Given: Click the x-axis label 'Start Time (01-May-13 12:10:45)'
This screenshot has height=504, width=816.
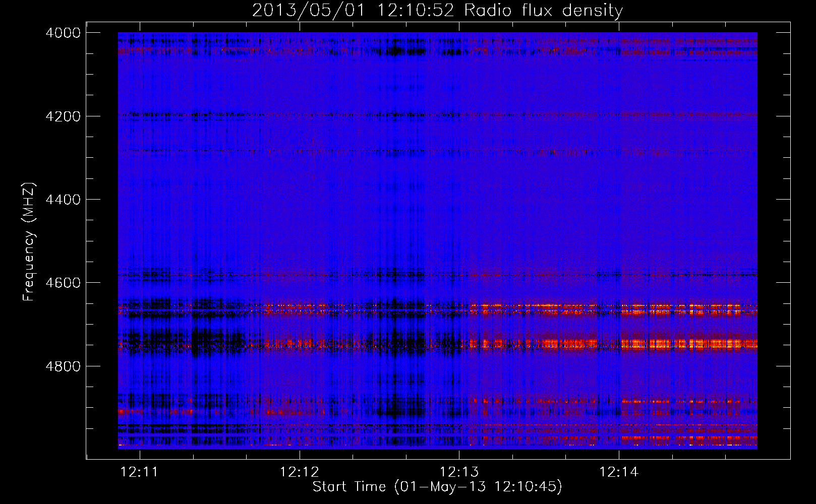Looking at the screenshot, I should point(437,487).
